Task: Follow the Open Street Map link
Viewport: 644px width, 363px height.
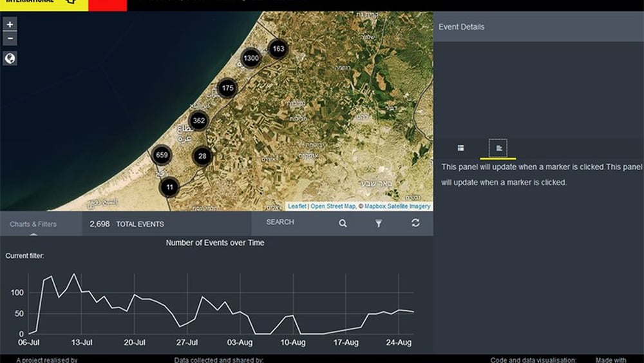Action: 332,206
